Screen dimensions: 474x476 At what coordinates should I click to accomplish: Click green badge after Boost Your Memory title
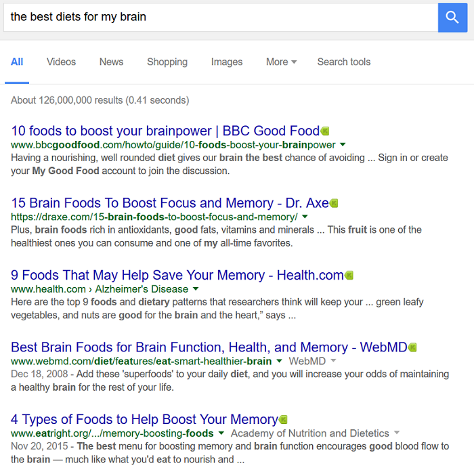coord(284,420)
